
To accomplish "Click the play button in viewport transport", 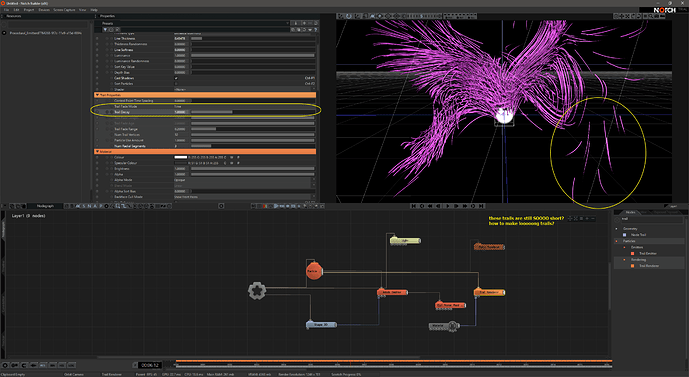I will (448, 206).
